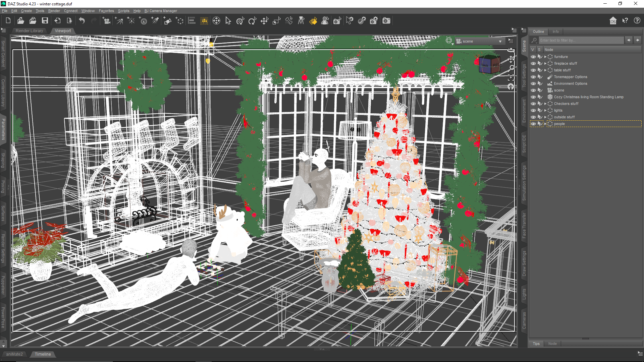Viewport: 644px width, 362px height.
Task: Expand the lights group
Action: (545, 110)
